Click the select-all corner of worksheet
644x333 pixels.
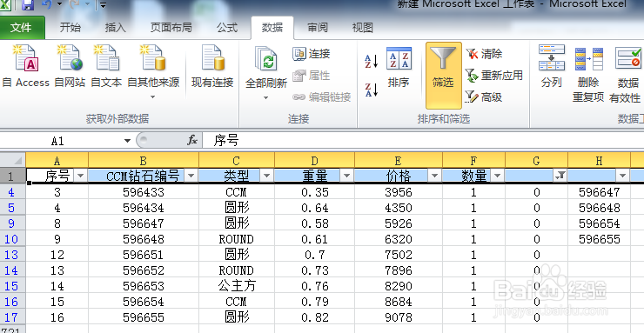13,160
